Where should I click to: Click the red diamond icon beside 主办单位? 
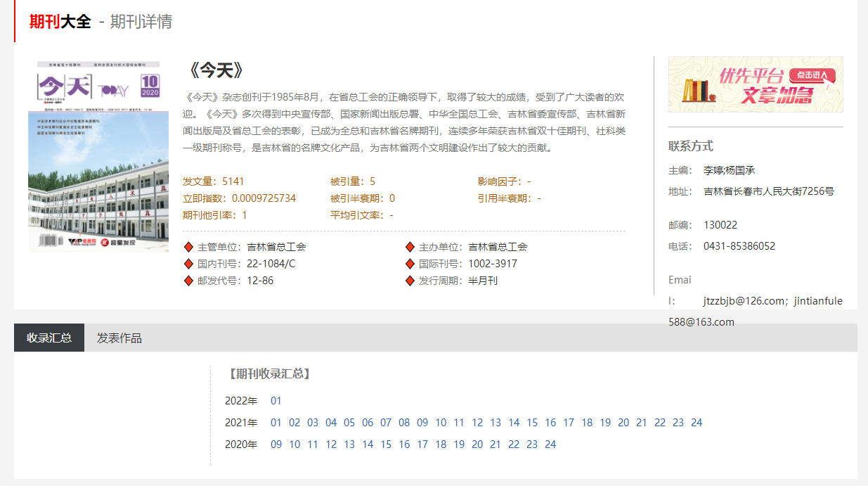[410, 247]
